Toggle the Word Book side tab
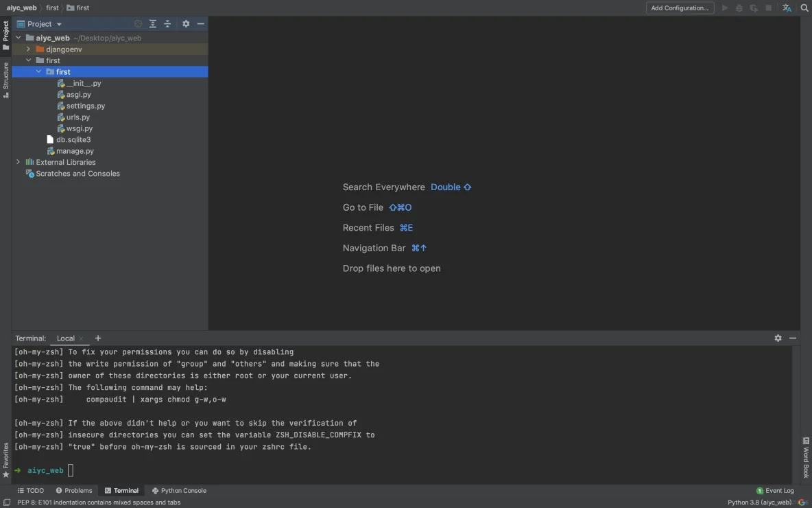 coord(806,458)
